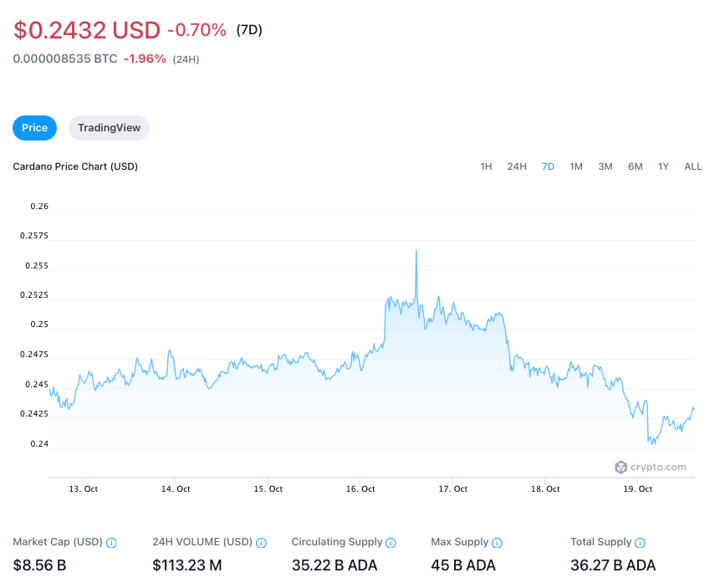Show the 1Y price history
The image size is (715, 588).
tap(663, 166)
